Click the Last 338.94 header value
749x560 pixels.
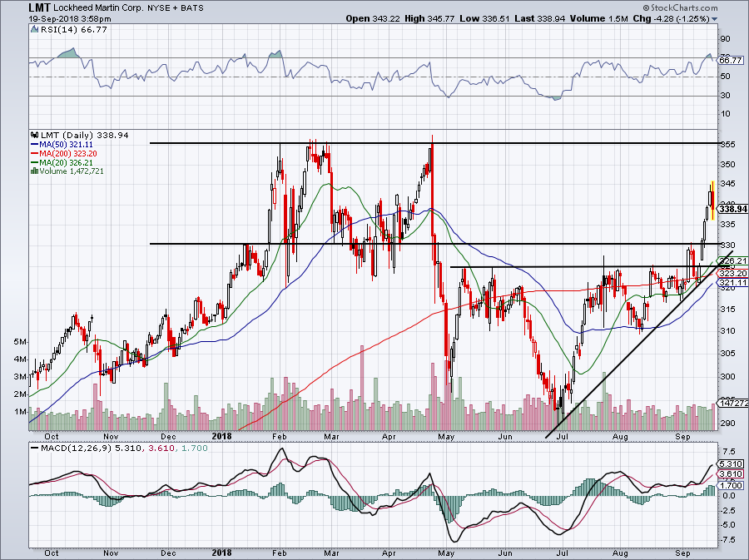[540, 18]
